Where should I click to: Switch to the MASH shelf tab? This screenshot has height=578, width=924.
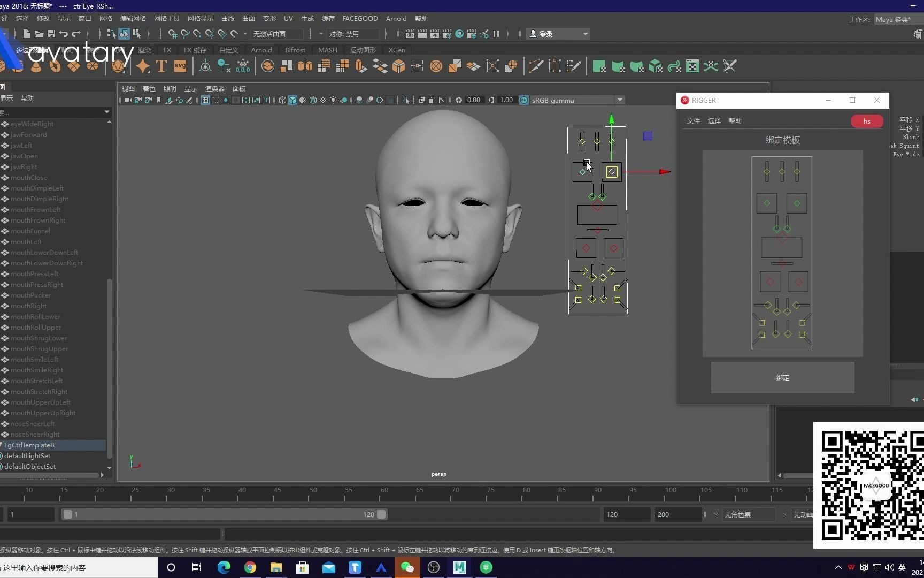tap(327, 50)
